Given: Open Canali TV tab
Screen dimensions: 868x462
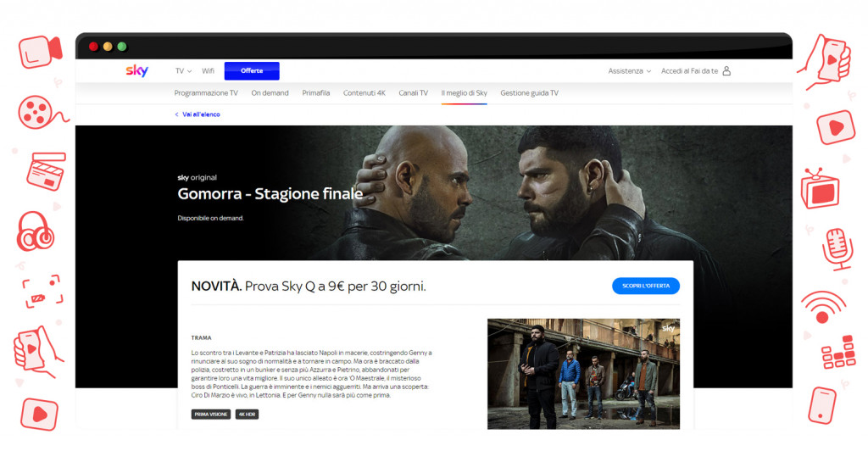Looking at the screenshot, I should (413, 93).
